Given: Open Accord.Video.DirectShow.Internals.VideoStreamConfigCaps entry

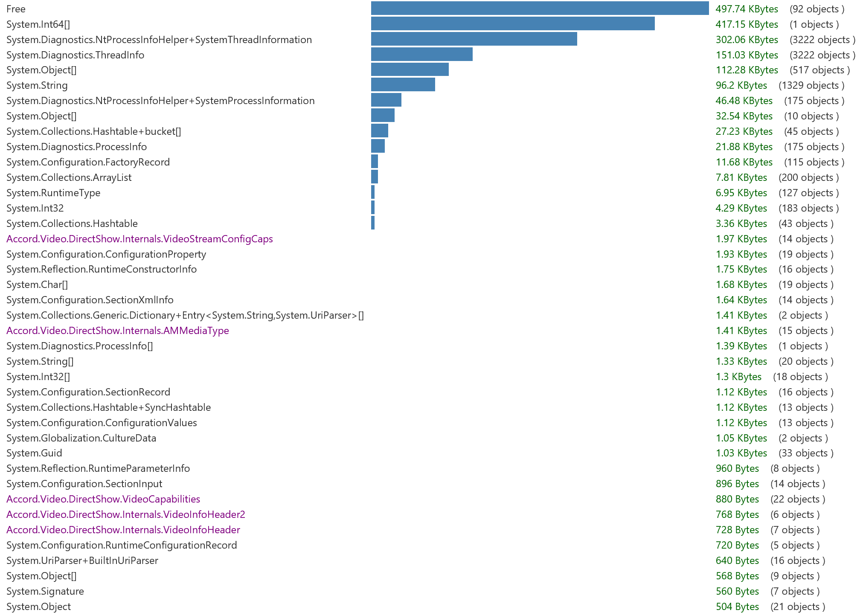Looking at the screenshot, I should (x=139, y=239).
